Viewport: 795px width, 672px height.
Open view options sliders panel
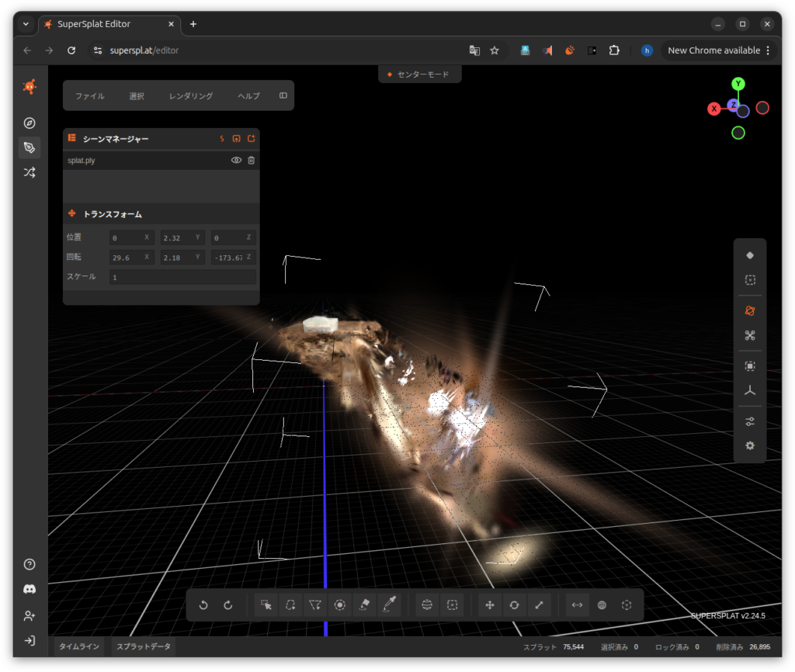(x=750, y=421)
